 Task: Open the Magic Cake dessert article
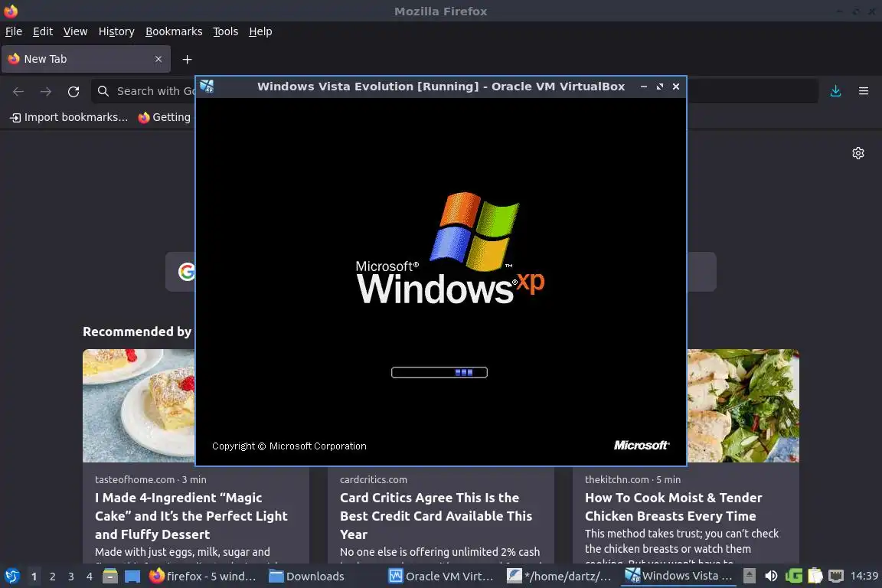pyautogui.click(x=191, y=516)
